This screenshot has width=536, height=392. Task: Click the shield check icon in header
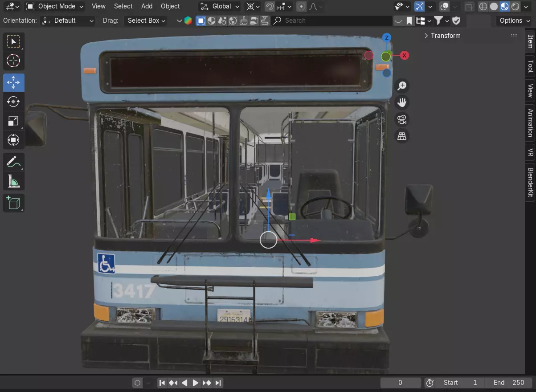click(456, 20)
